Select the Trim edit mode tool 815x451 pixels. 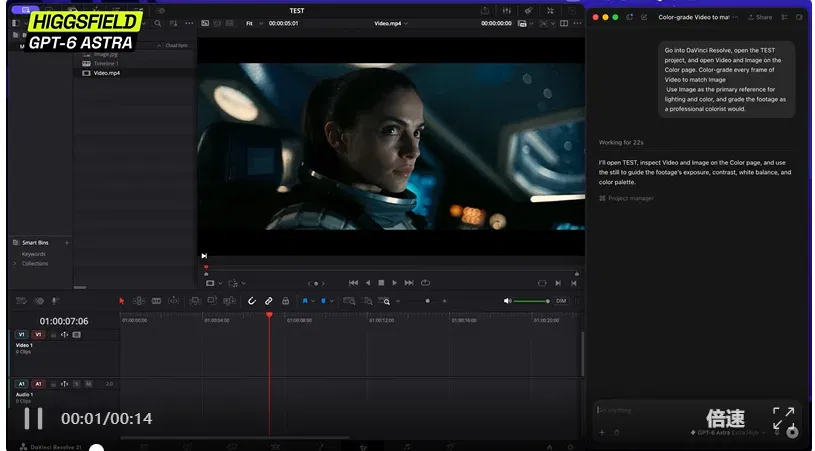pos(139,301)
